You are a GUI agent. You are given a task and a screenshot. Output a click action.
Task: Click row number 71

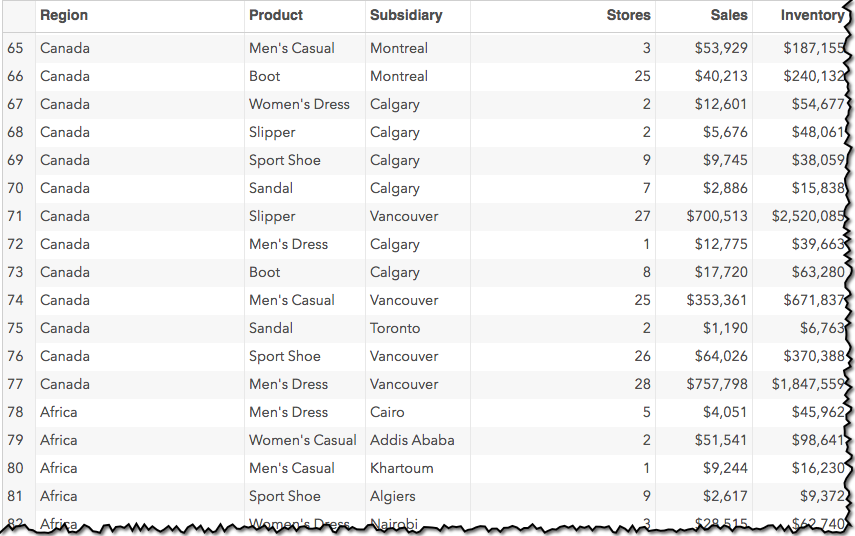(15, 216)
